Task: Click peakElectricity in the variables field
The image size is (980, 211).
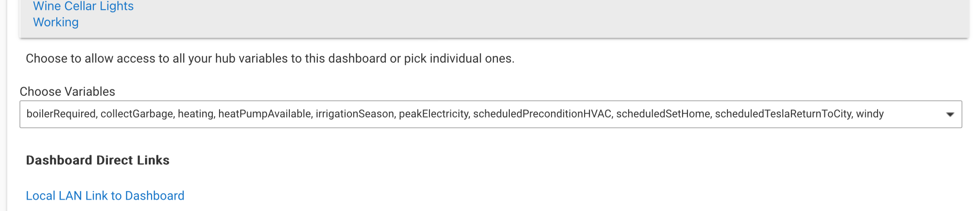Action: [x=434, y=114]
